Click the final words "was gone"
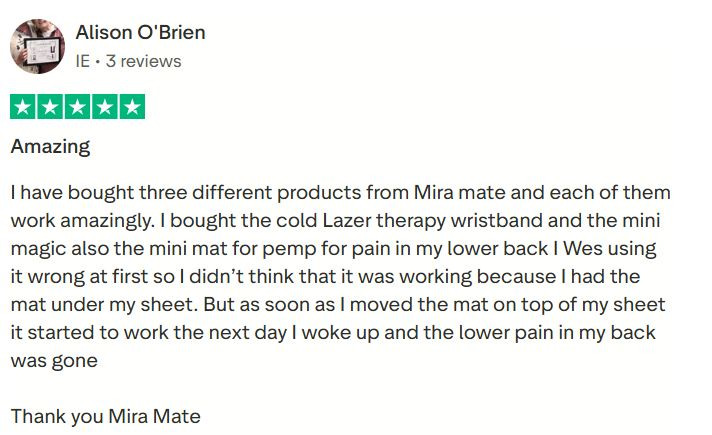712x435 pixels. 54,361
